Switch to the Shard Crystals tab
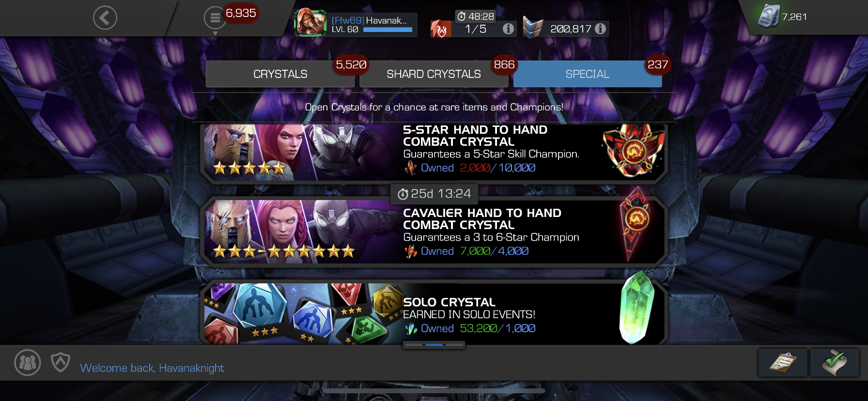The height and width of the screenshot is (401, 868). pyautogui.click(x=434, y=74)
